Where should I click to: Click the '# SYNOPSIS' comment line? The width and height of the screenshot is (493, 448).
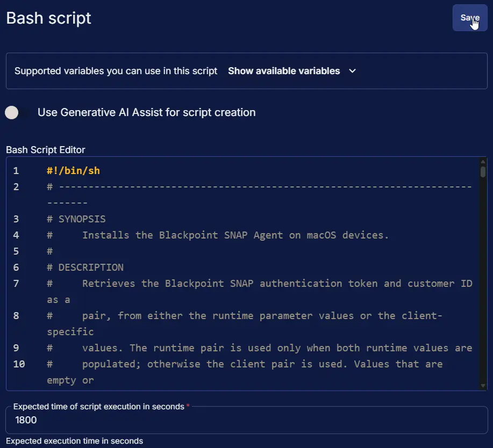coord(76,219)
